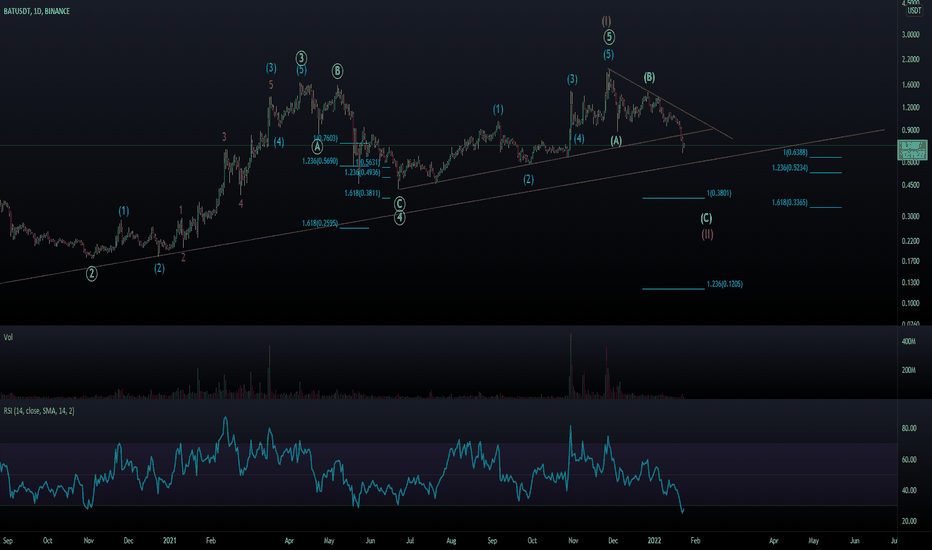Click the 0.4500 price axis value
This screenshot has width=932, height=550.
(911, 185)
